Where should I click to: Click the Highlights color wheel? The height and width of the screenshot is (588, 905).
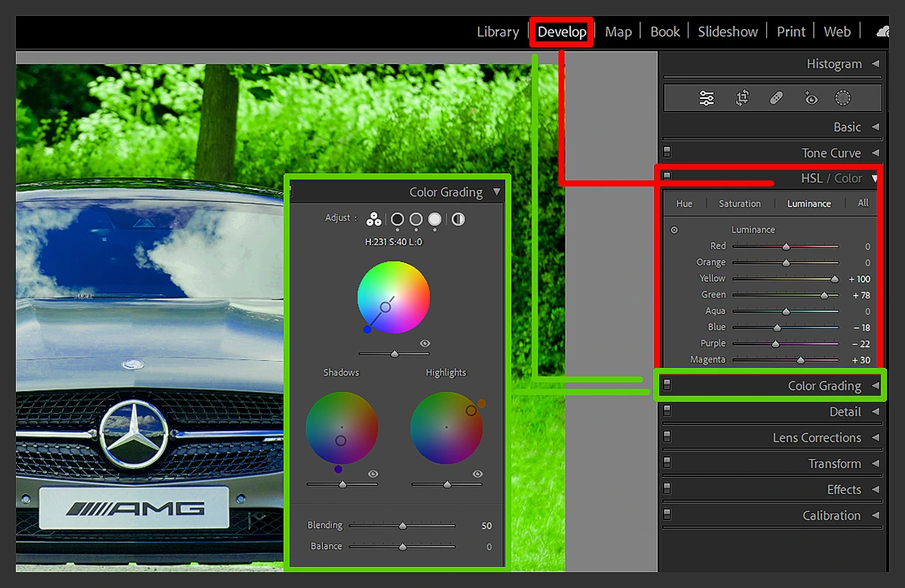click(446, 428)
